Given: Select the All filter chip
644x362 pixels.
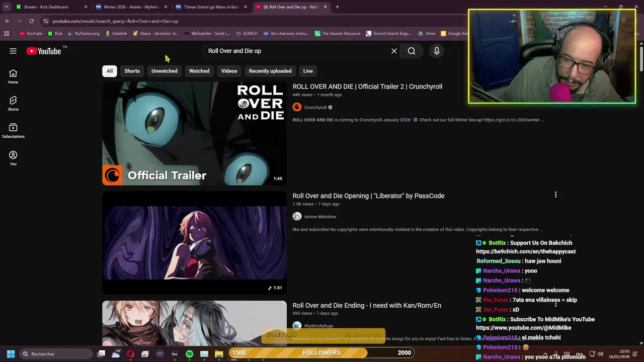Looking at the screenshot, I should click(109, 71).
